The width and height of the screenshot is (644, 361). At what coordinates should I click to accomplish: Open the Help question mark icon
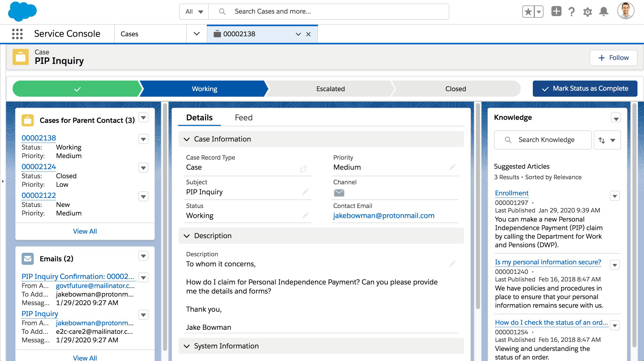(572, 12)
